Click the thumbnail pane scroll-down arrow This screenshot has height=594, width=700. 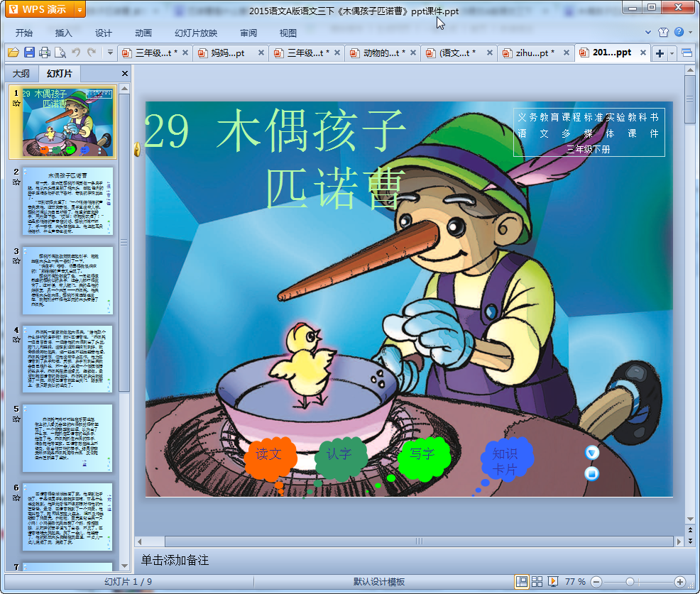(x=124, y=566)
